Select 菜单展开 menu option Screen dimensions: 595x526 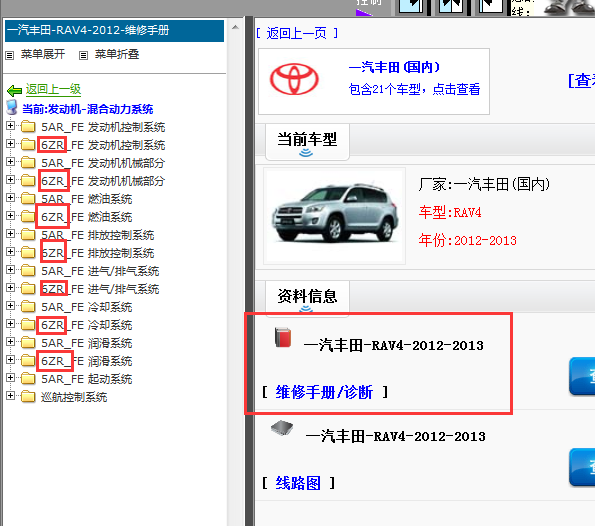pos(42,54)
